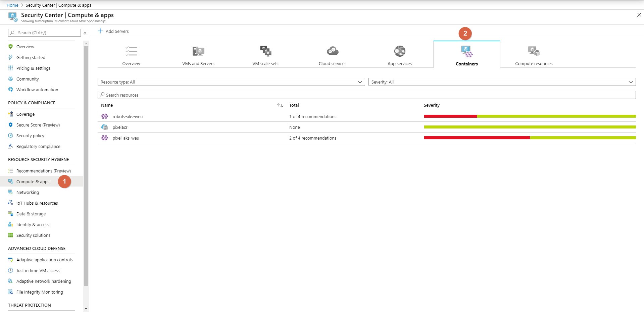Open pixelacr resource name

click(120, 127)
